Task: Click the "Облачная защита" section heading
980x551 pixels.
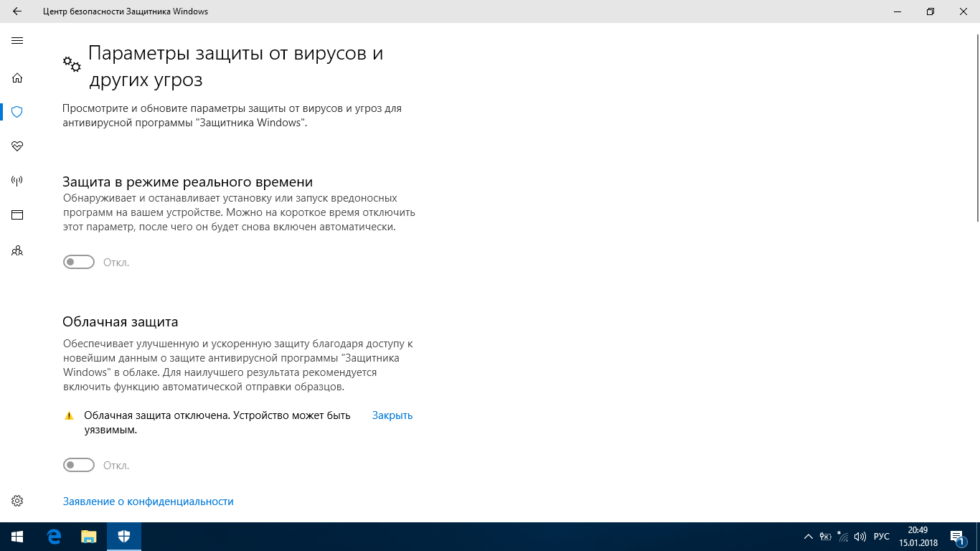Action: click(121, 321)
